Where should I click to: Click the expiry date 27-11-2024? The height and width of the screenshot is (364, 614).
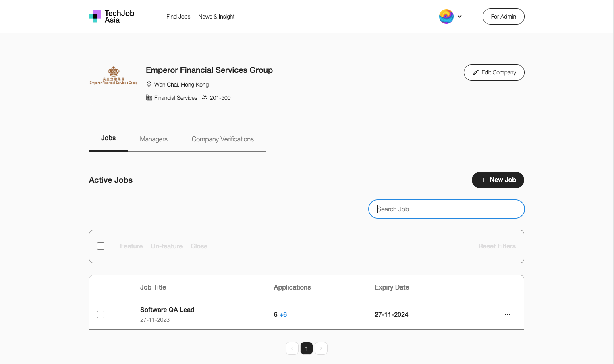coord(392,314)
